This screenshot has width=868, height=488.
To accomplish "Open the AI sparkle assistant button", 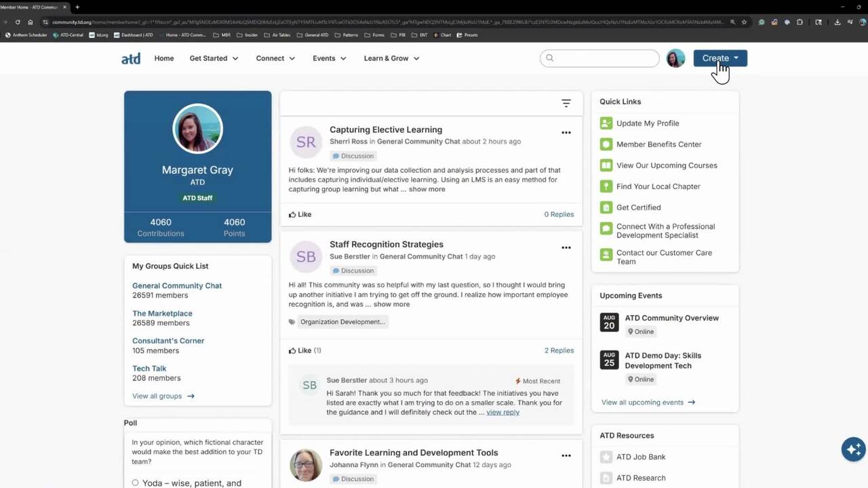I will pos(854,449).
